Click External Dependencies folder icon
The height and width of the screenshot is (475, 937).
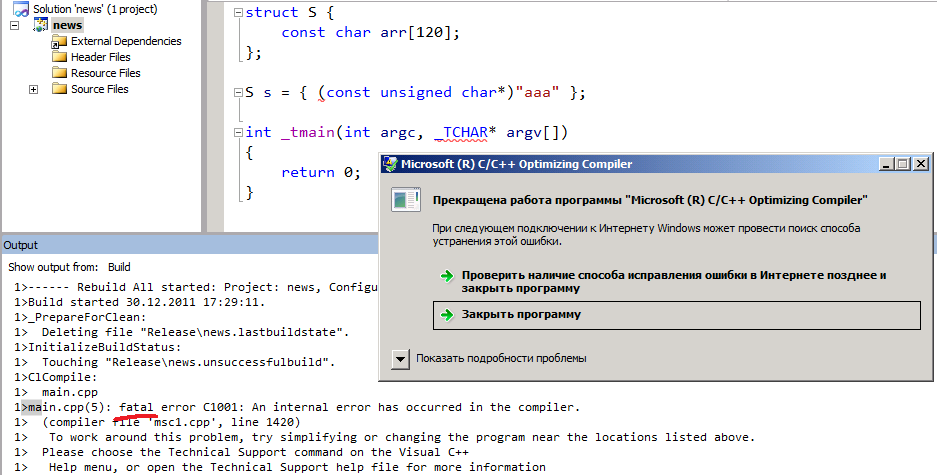point(59,41)
